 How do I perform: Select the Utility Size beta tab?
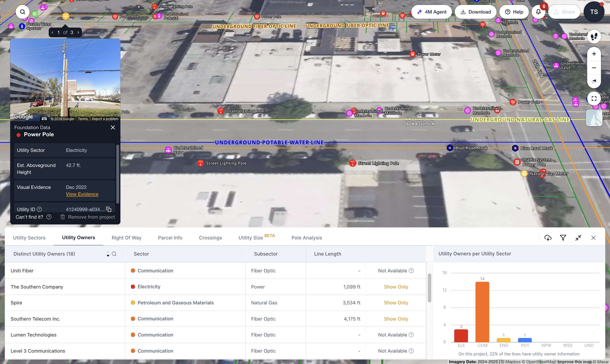click(256, 237)
